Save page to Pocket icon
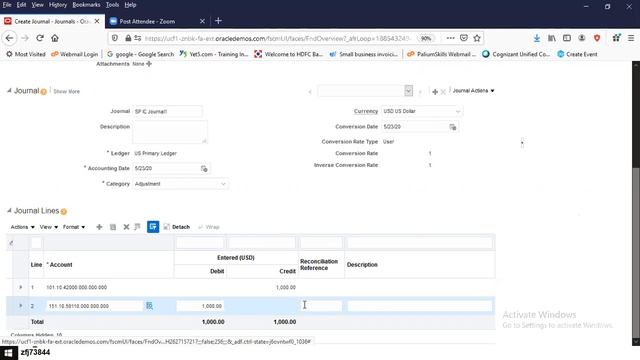This screenshot has height=360, width=640. [x=464, y=38]
